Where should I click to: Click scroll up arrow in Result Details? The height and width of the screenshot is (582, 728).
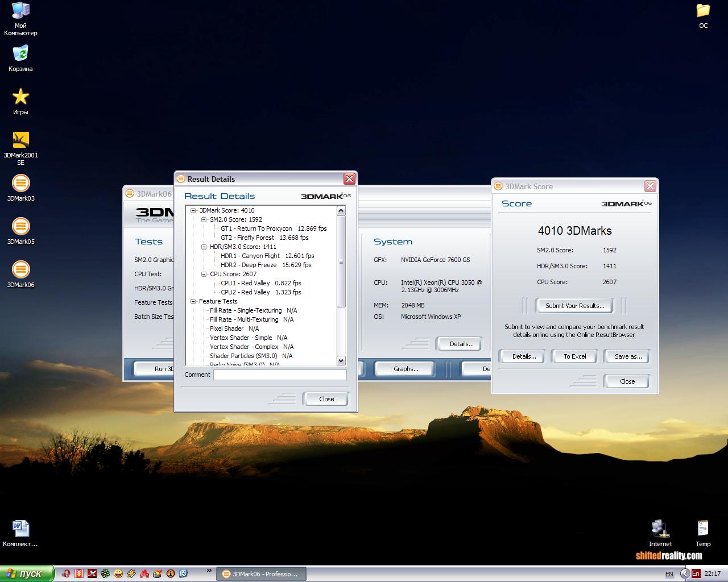pyautogui.click(x=341, y=211)
